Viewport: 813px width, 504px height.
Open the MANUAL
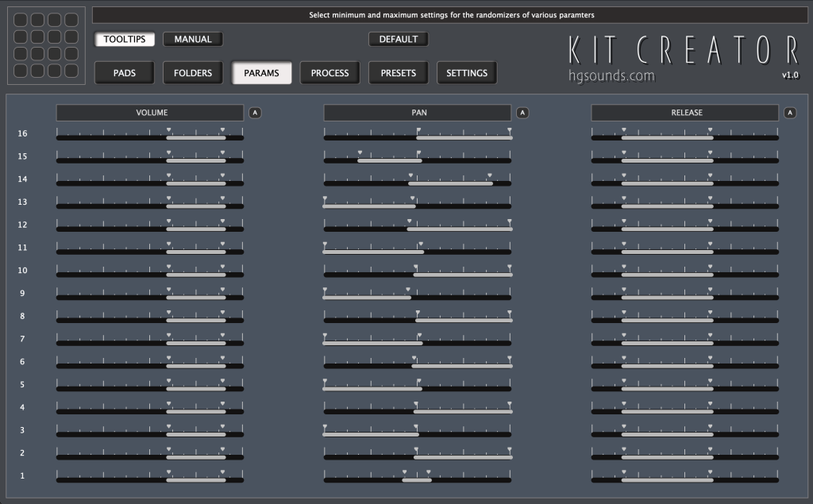click(193, 40)
